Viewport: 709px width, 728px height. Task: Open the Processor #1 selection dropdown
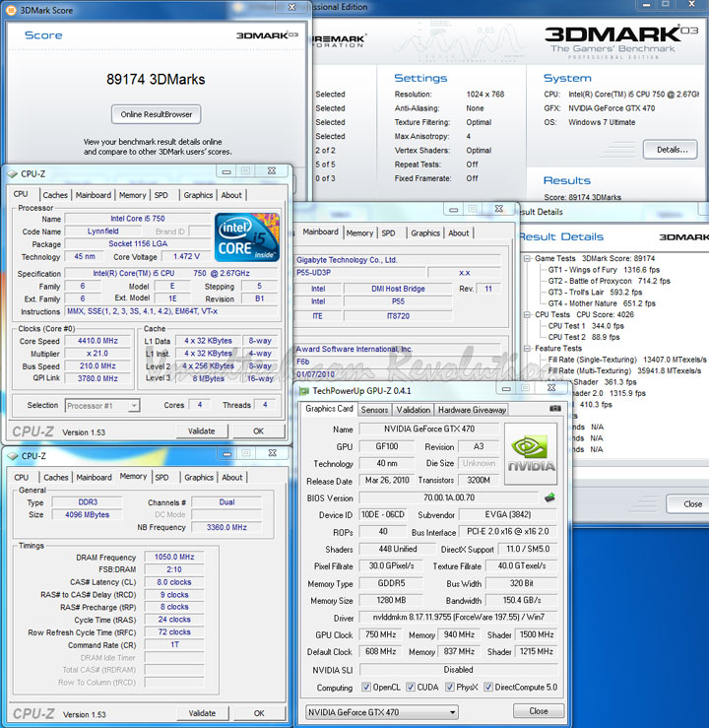coord(102,406)
